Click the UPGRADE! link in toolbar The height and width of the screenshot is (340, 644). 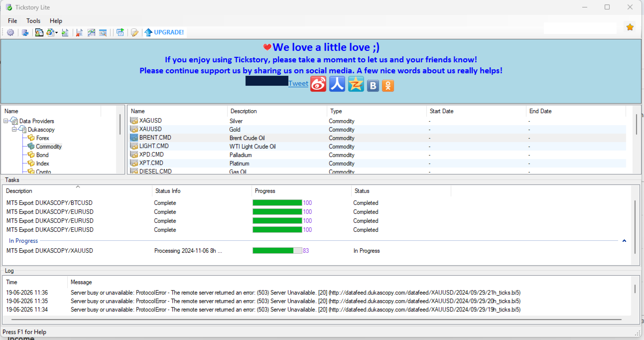point(169,32)
